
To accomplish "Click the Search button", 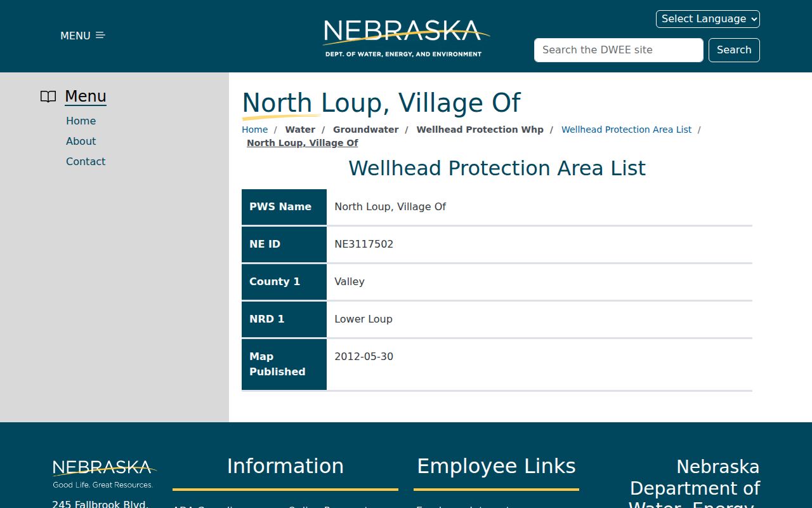I will coord(734,50).
